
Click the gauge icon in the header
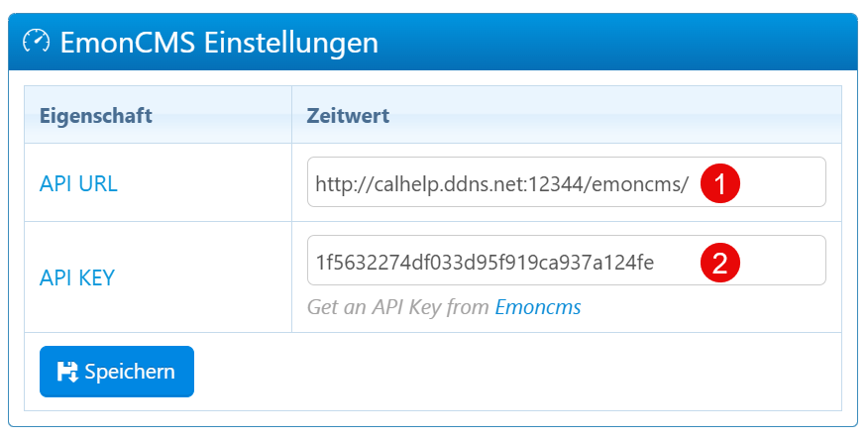36,42
